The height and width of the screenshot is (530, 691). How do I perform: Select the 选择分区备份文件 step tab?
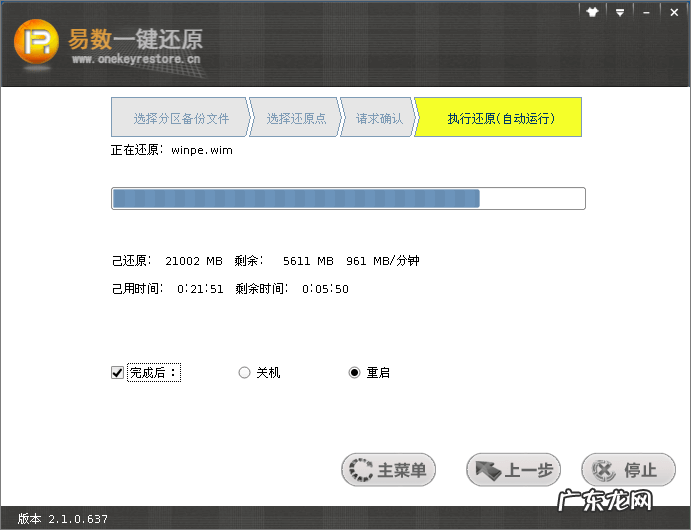pyautogui.click(x=181, y=117)
